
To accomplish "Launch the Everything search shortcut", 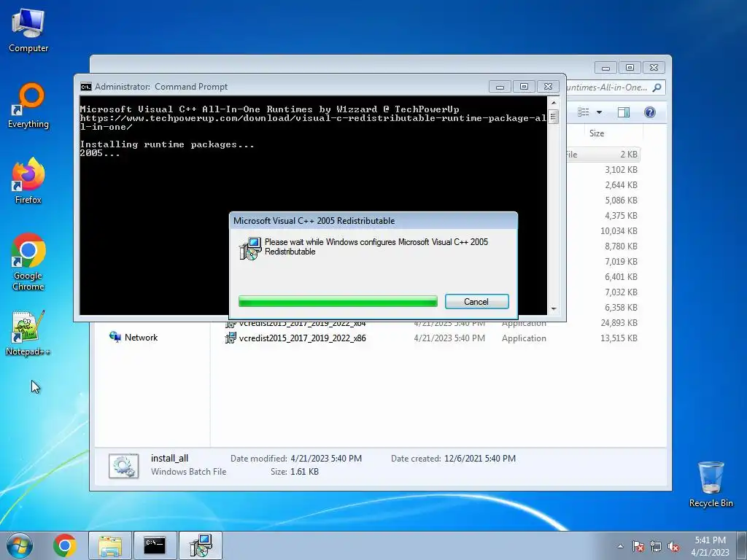I will [28, 106].
